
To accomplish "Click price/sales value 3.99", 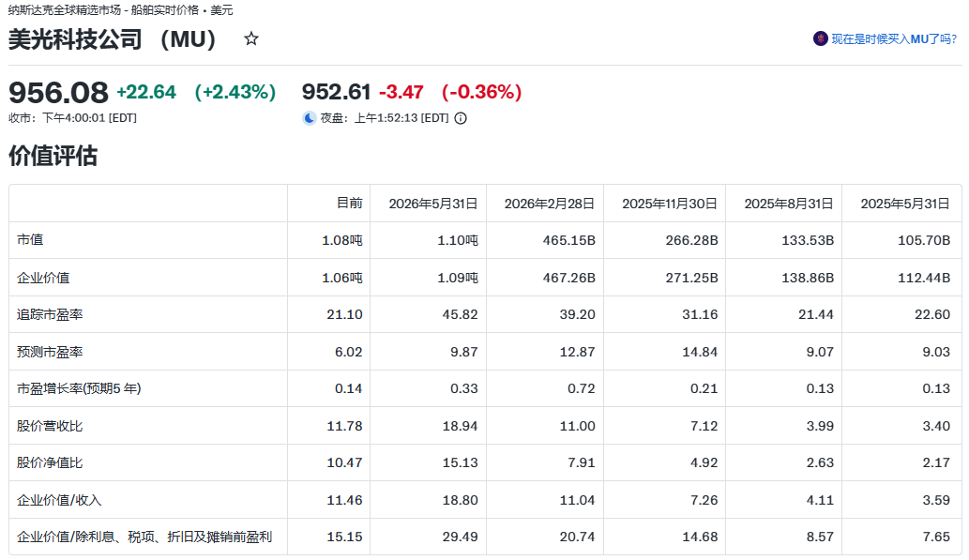I will [820, 426].
